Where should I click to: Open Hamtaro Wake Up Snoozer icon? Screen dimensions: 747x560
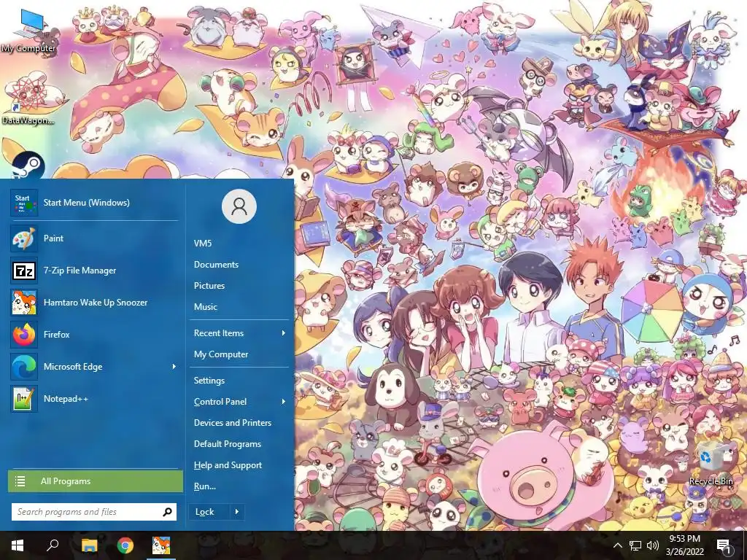coord(24,303)
